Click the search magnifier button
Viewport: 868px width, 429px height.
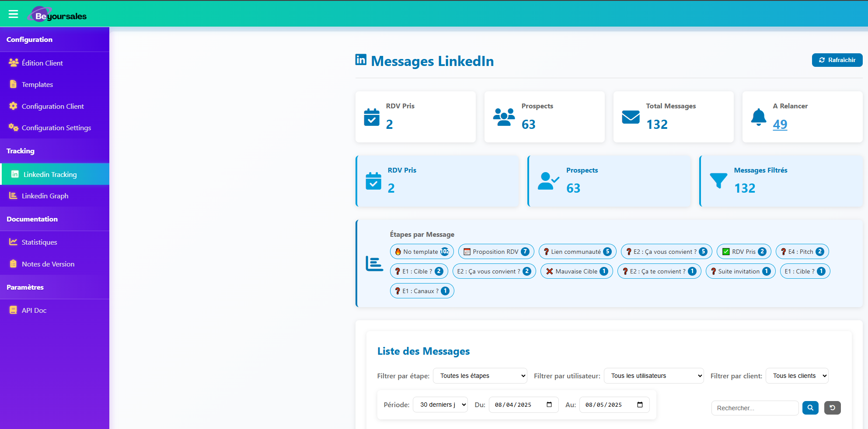point(810,408)
